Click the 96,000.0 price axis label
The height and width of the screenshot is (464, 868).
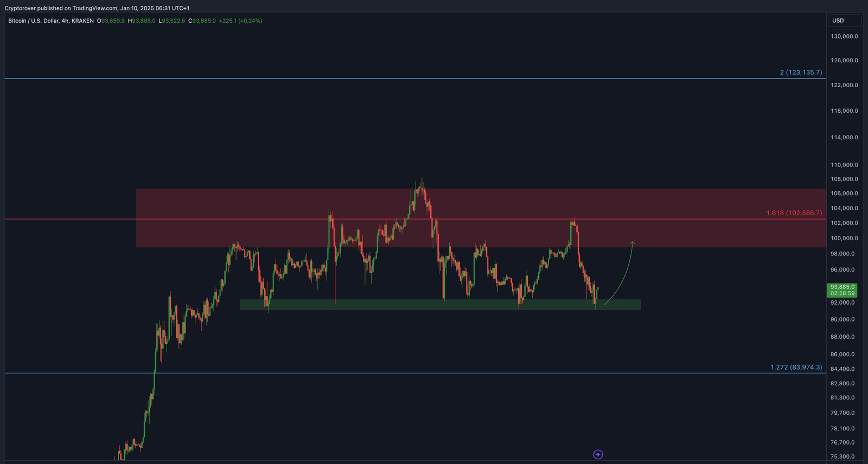coord(843,269)
